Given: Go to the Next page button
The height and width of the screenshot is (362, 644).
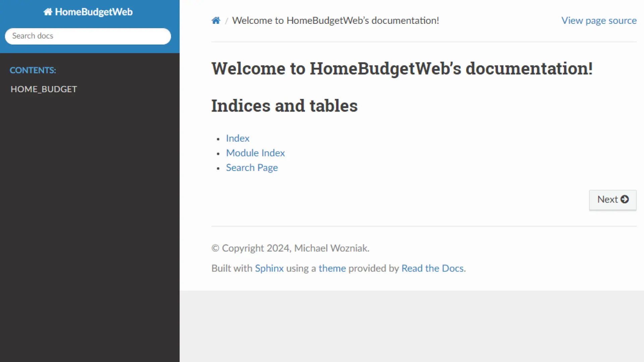Looking at the screenshot, I should tap(612, 200).
